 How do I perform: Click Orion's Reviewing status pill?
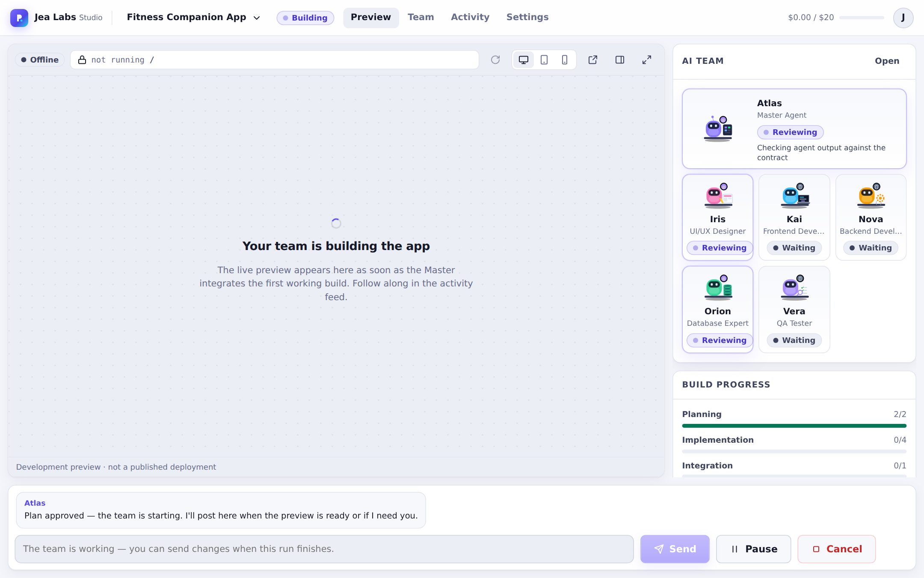click(720, 340)
